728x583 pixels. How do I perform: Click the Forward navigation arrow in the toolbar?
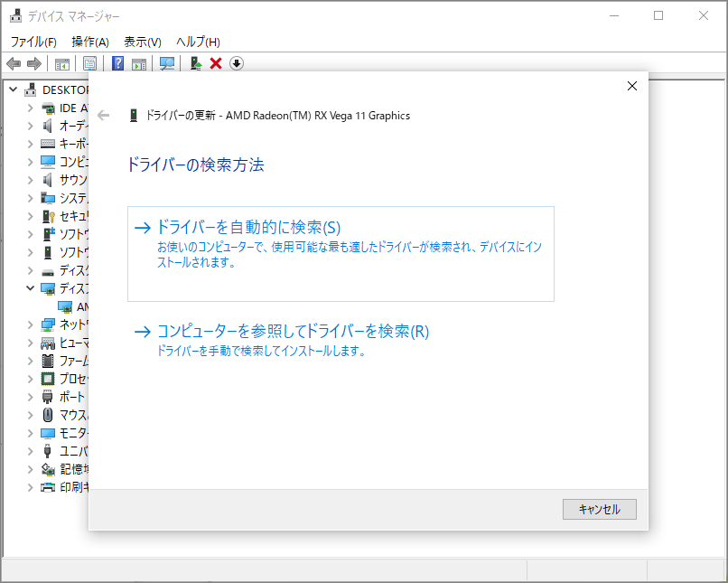34,63
